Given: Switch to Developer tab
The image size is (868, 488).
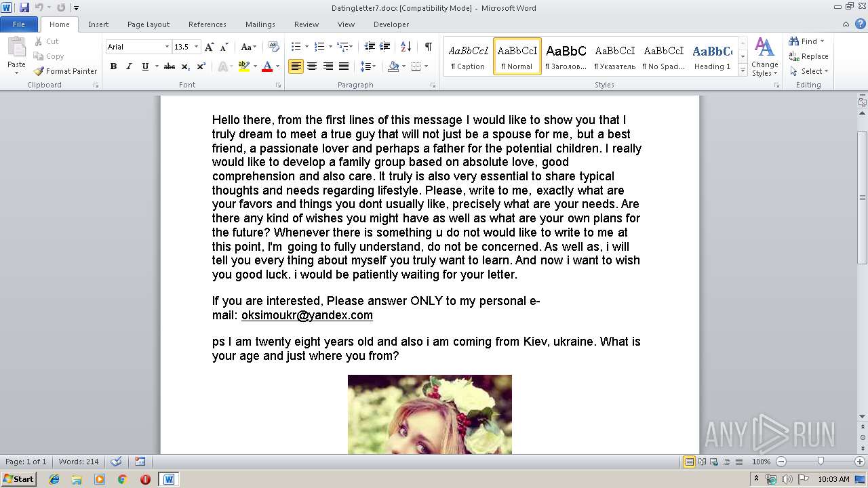Looking at the screenshot, I should pos(391,24).
